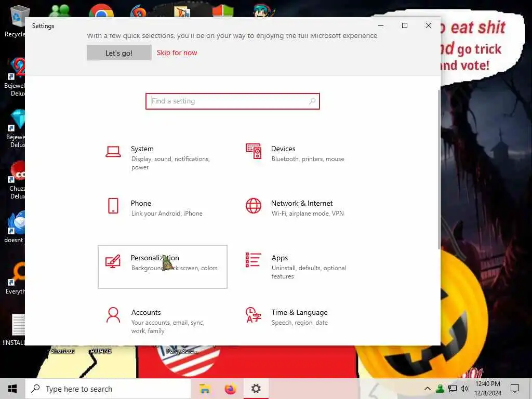Focus the Find a setting search box

(x=233, y=101)
